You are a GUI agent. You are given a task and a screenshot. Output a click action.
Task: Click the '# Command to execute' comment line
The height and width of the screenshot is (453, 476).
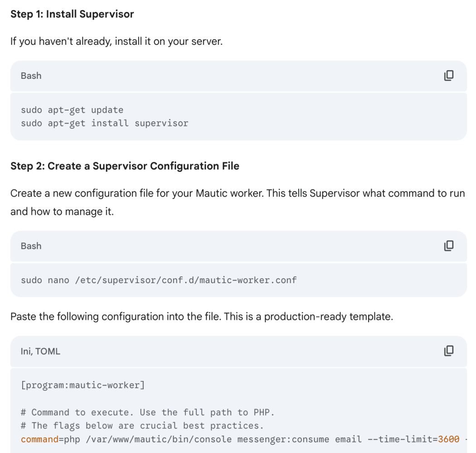tap(147, 412)
